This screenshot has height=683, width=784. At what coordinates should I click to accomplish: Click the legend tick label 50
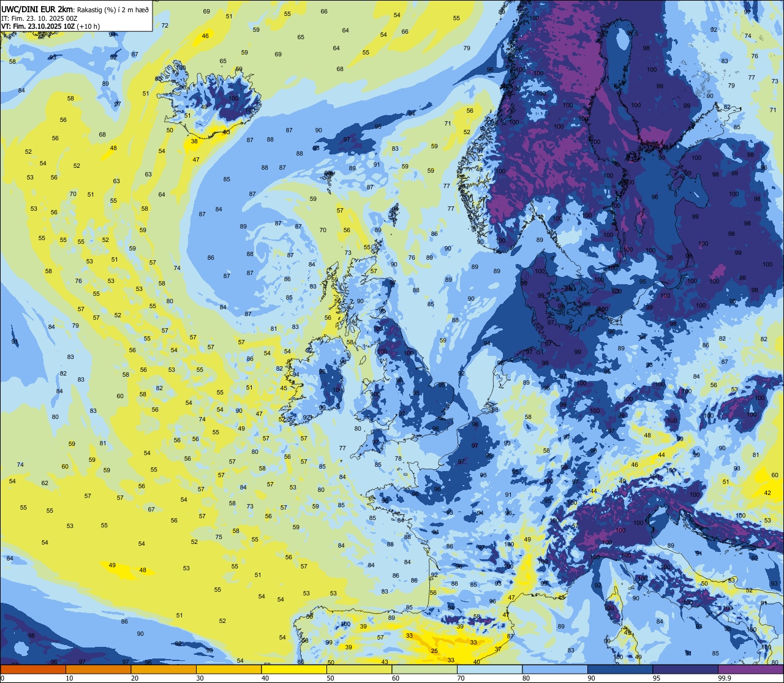(330, 678)
